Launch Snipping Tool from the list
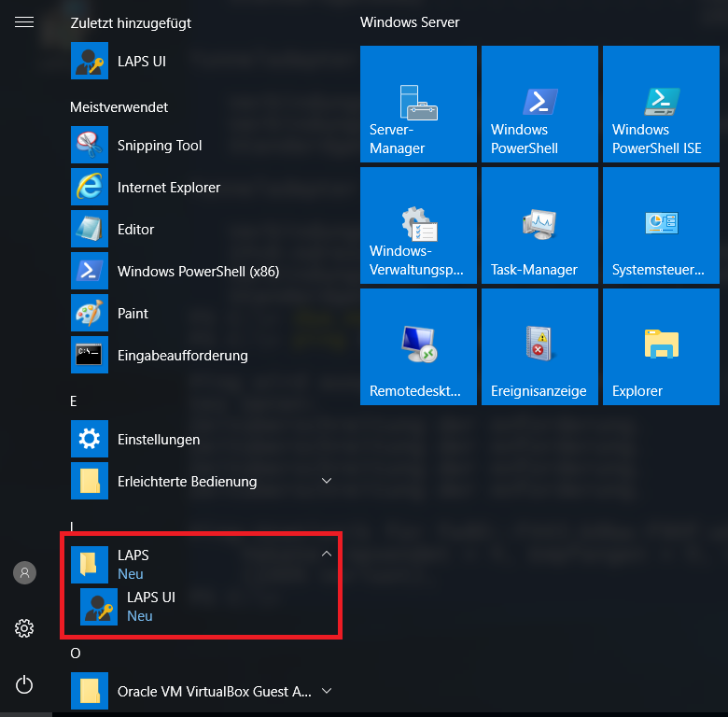The image size is (728, 717). (x=160, y=146)
